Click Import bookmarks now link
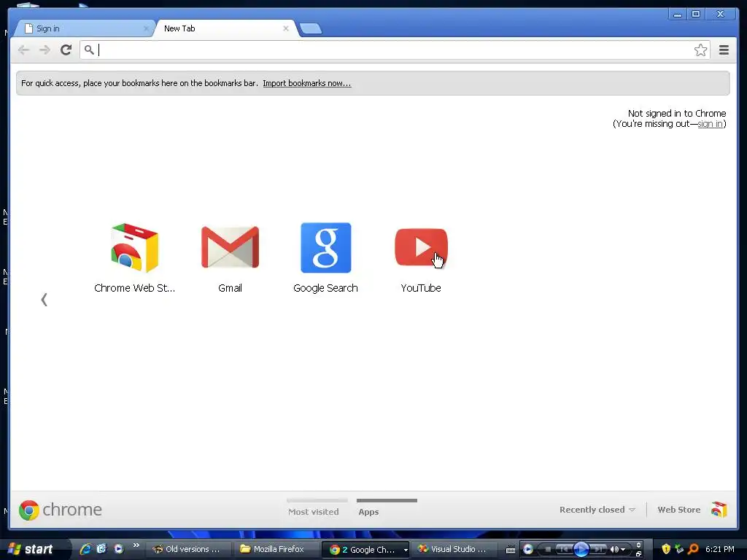This screenshot has height=560, width=747. (307, 83)
